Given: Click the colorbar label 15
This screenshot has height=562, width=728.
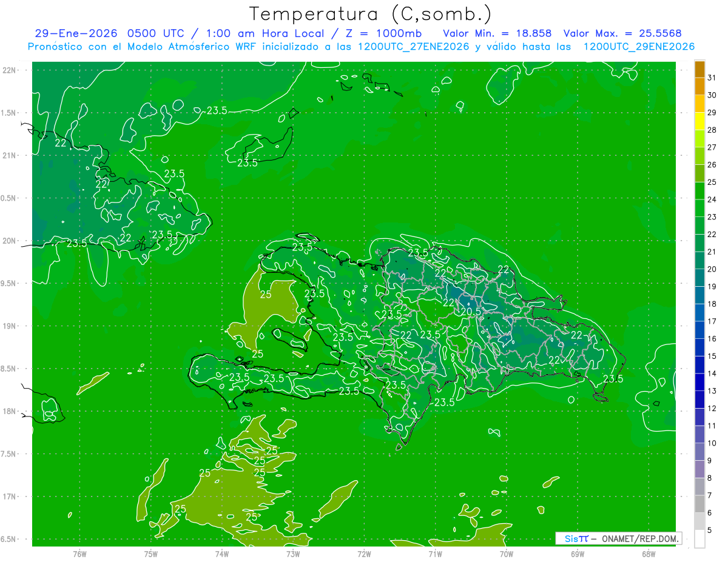Looking at the screenshot, I should click(x=712, y=356).
